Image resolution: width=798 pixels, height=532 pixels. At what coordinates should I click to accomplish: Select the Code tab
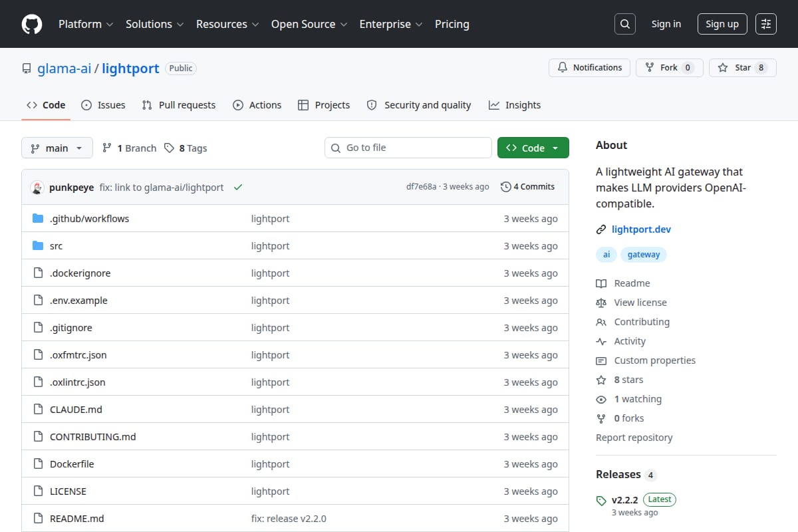[x=46, y=105]
